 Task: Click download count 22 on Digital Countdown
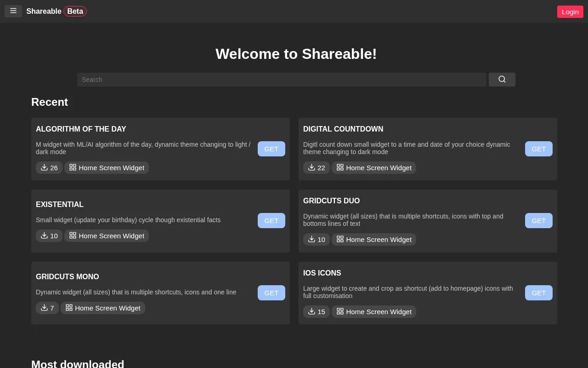tap(317, 168)
